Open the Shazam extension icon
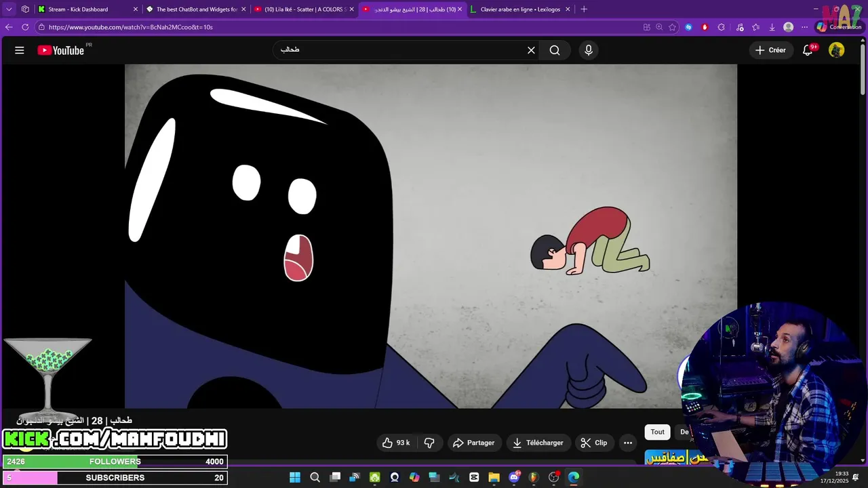The height and width of the screenshot is (488, 868). (688, 27)
